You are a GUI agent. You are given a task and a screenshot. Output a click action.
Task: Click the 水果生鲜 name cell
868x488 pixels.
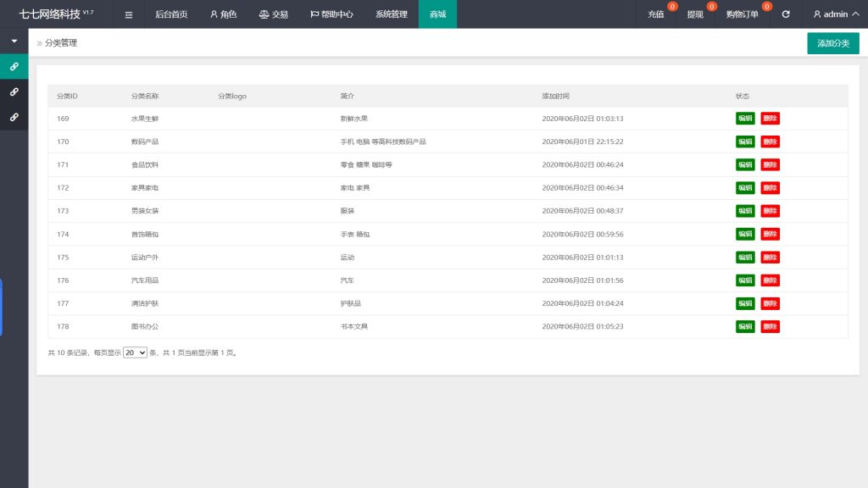coord(145,119)
